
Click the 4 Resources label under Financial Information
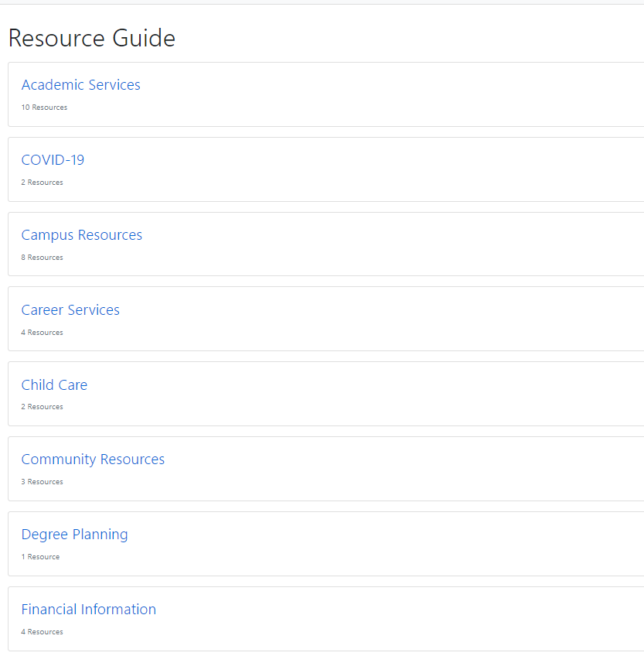[43, 632]
